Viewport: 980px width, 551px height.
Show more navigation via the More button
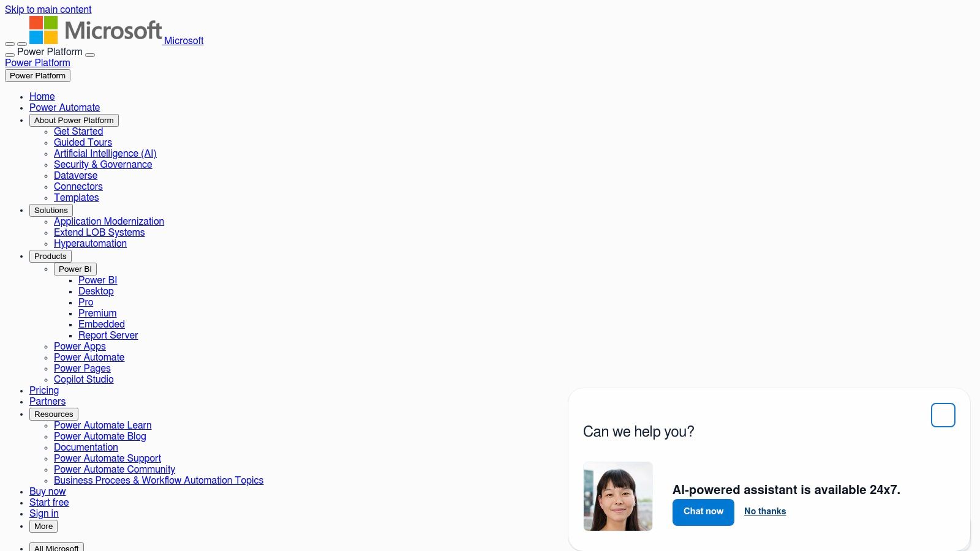click(x=43, y=527)
